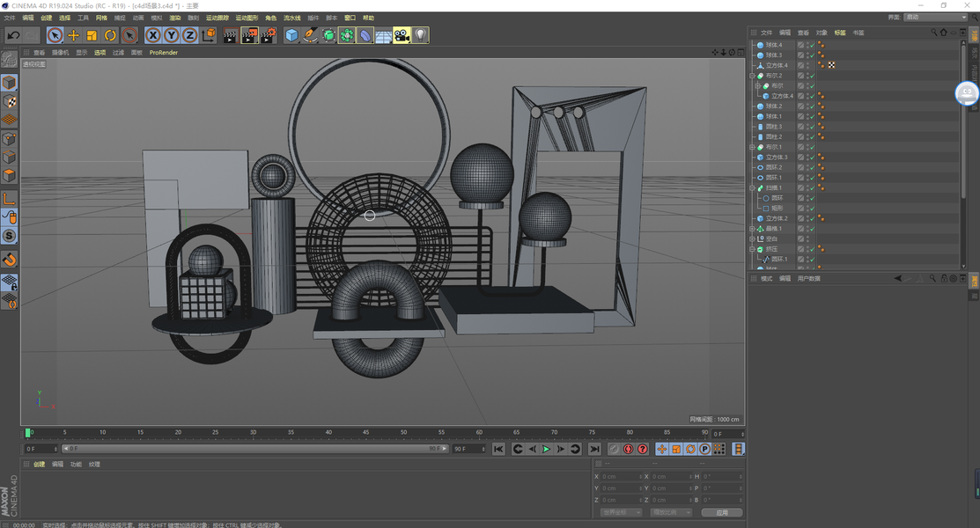Image resolution: width=980 pixels, height=528 pixels.
Task: Toggle the X axis lock
Action: [152, 35]
